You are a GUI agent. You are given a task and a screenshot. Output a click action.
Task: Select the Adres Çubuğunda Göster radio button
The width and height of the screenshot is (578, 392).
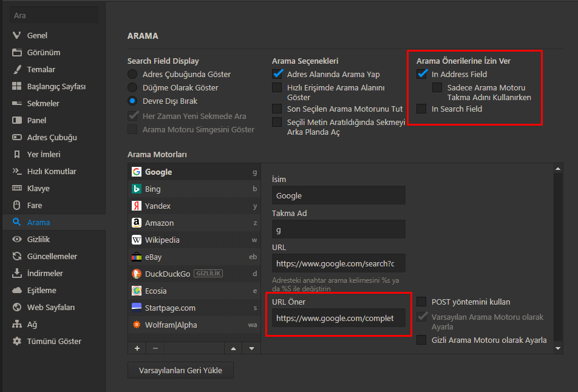coord(132,74)
